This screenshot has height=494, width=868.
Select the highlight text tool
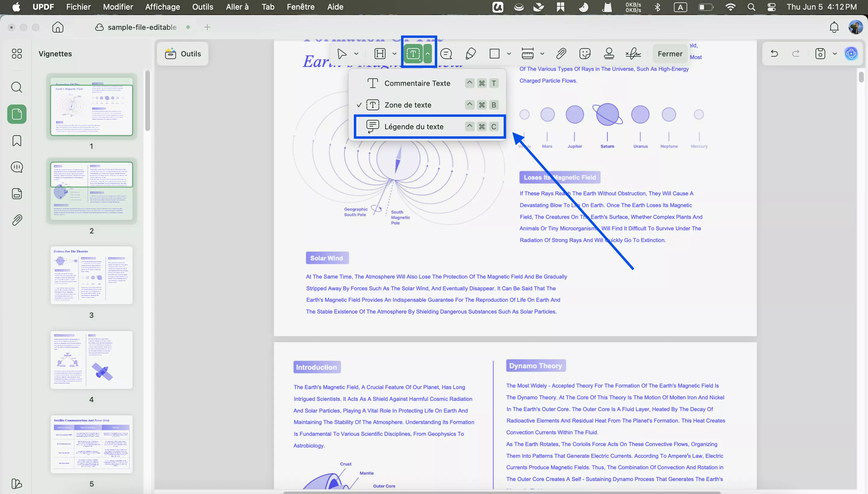click(x=380, y=54)
